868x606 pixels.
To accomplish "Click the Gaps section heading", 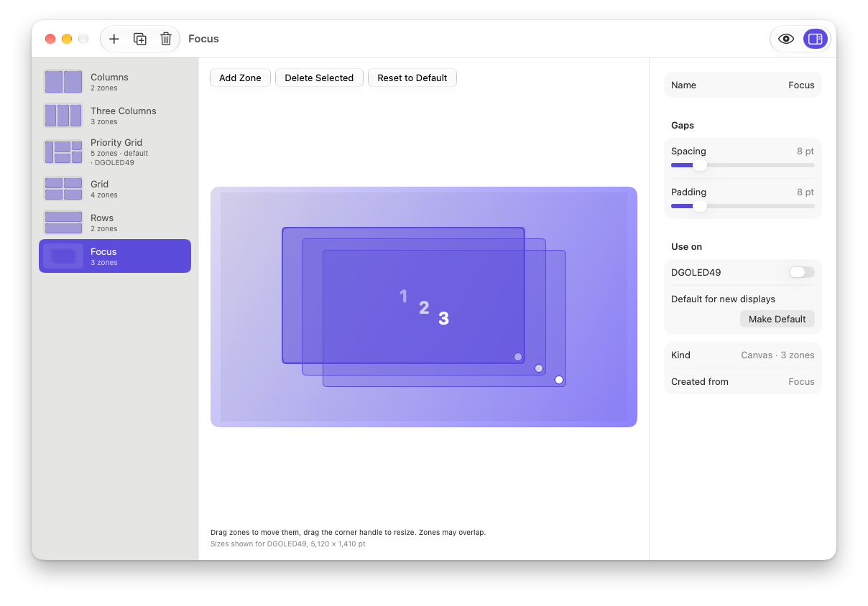I will 683,125.
